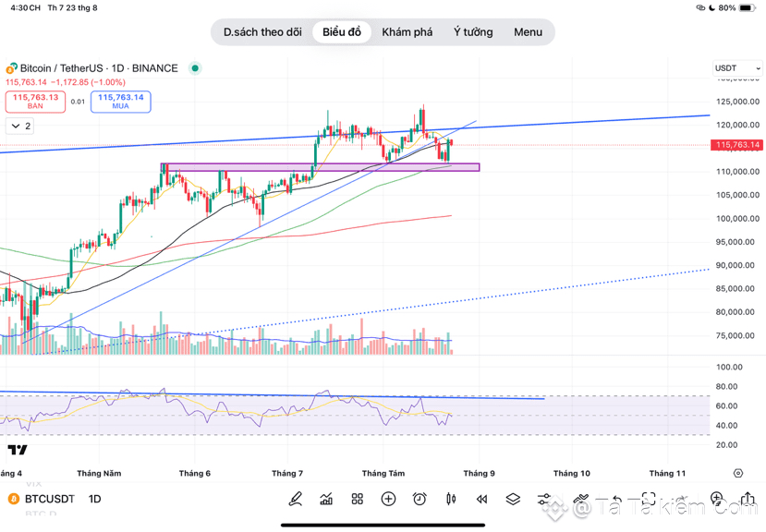This screenshot has height=532, width=766.
Task: Open quick search lightning magnifier icon
Action: pyautogui.click(x=717, y=499)
